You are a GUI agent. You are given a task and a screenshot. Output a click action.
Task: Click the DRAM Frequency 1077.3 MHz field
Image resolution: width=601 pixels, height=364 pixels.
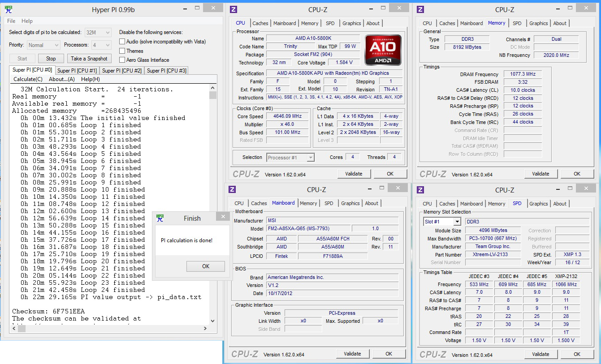[x=523, y=74]
